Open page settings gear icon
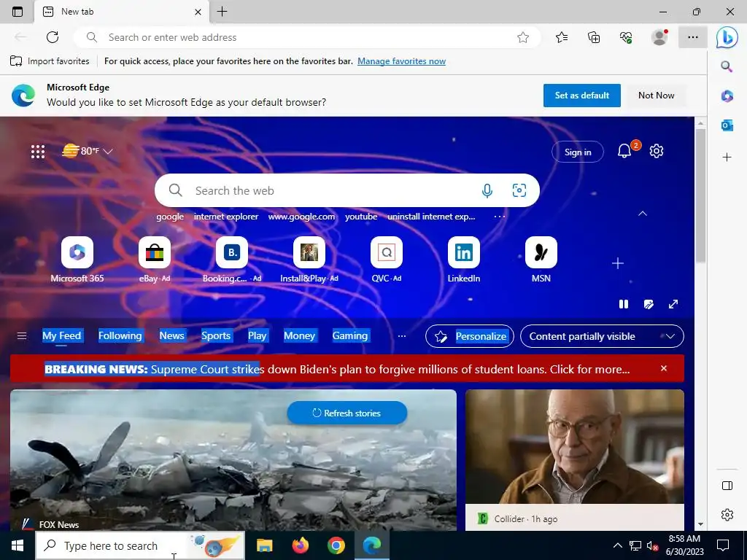This screenshot has height=560, width=747. (x=657, y=151)
